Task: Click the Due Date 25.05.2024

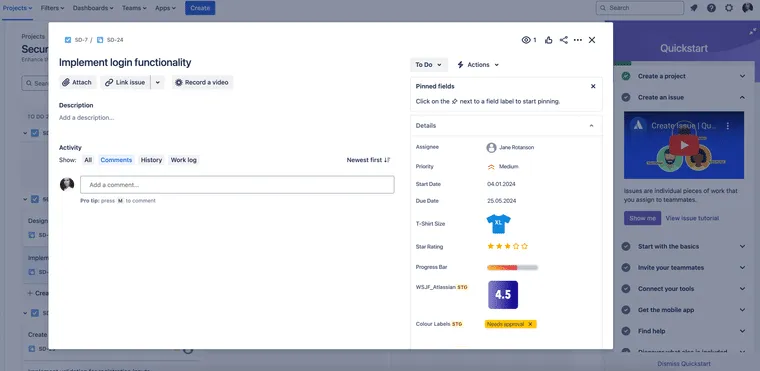Action: pyautogui.click(x=502, y=201)
